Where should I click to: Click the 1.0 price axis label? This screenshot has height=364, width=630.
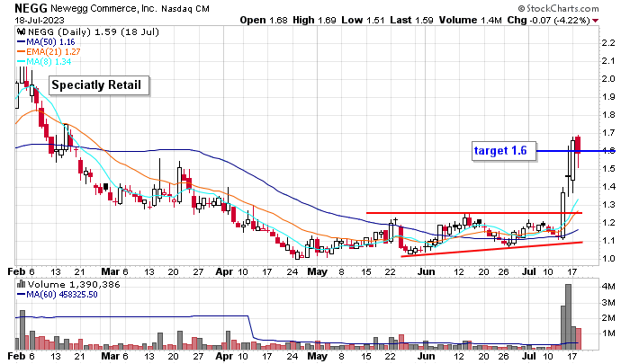point(608,259)
